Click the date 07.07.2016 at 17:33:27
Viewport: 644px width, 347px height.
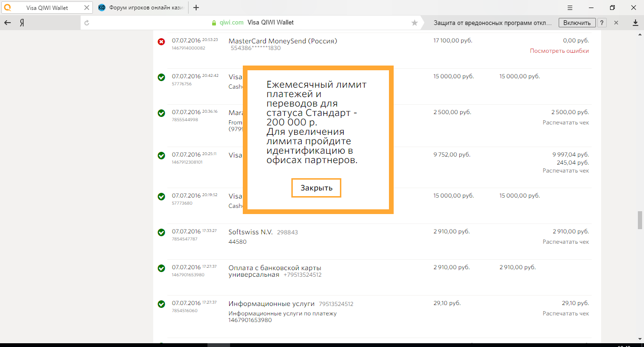(186, 231)
